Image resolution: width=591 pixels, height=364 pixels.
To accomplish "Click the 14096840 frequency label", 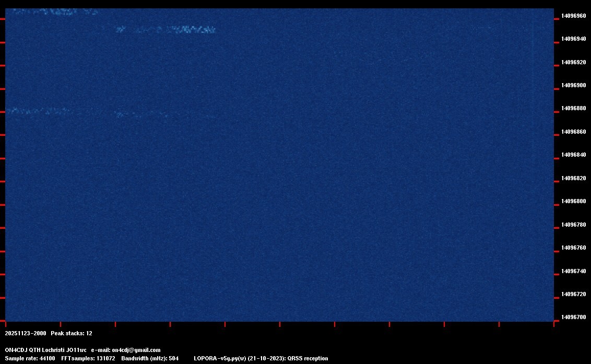I will point(573,155).
